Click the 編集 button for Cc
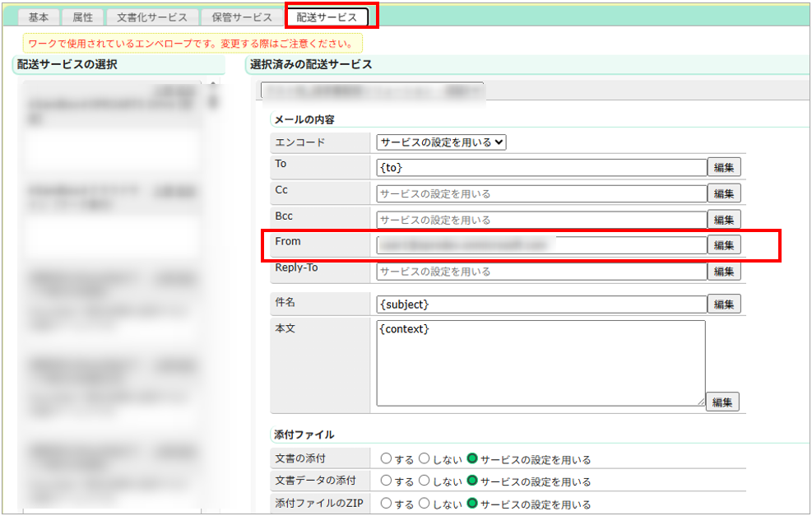This screenshot has height=516, width=812. click(724, 194)
